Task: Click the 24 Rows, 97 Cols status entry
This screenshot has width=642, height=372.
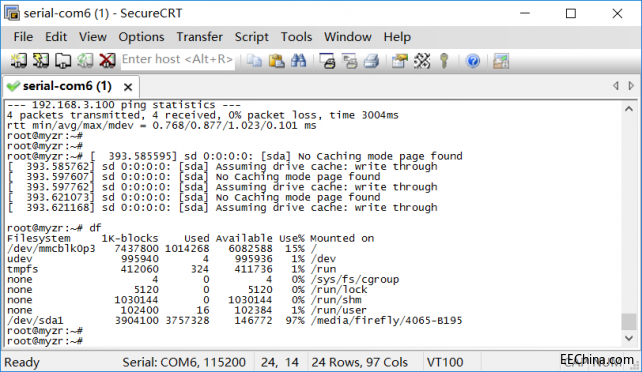Action: (x=359, y=362)
